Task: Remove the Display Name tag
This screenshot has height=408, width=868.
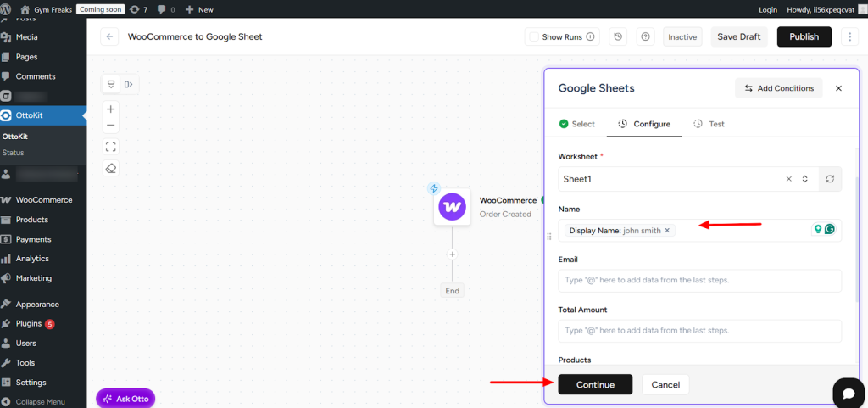Action: pyautogui.click(x=667, y=231)
